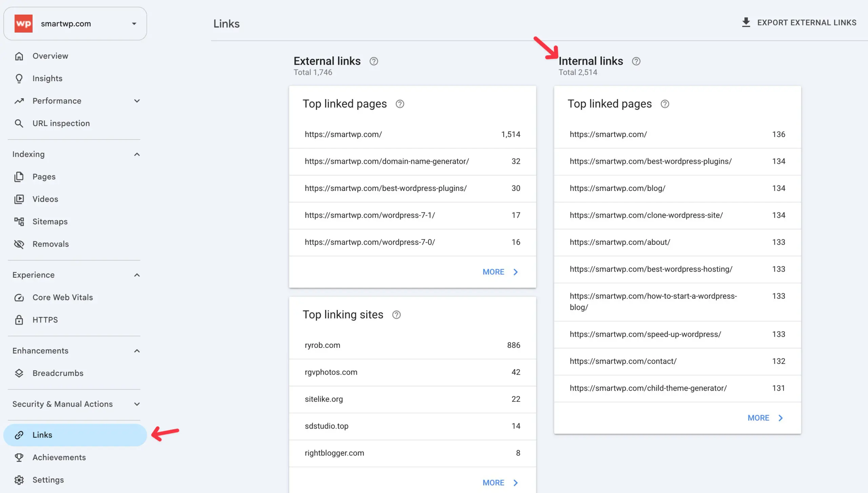Open the domain-name-generator external link row
The width and height of the screenshot is (868, 493).
coord(412,161)
